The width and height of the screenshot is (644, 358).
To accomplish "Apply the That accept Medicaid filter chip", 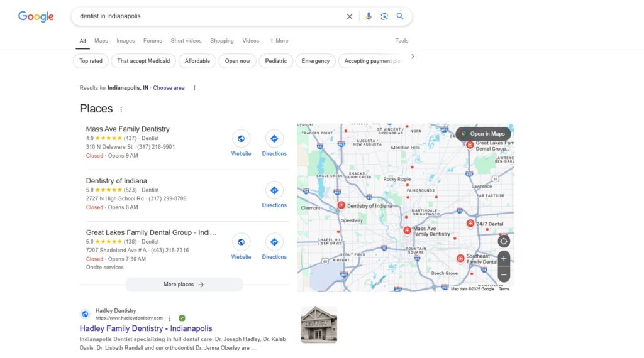I will [143, 61].
